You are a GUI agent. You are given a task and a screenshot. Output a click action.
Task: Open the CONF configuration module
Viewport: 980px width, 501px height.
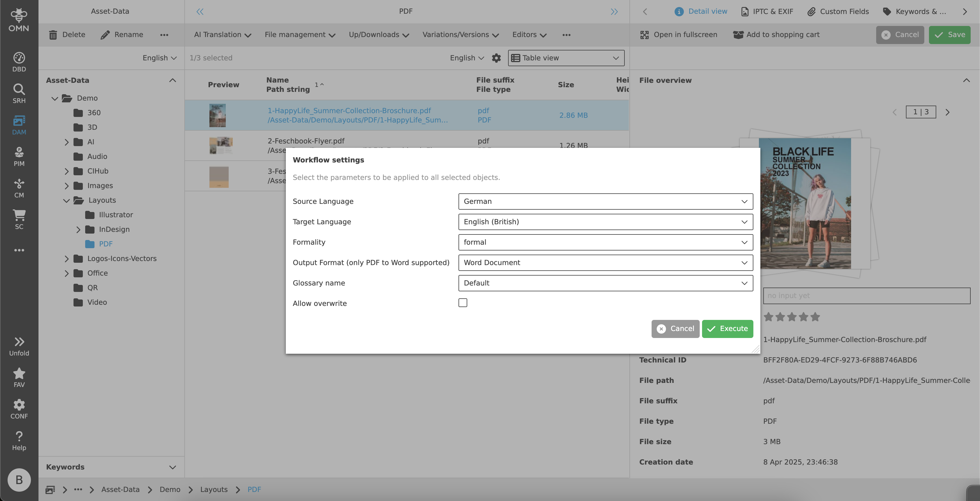19,408
